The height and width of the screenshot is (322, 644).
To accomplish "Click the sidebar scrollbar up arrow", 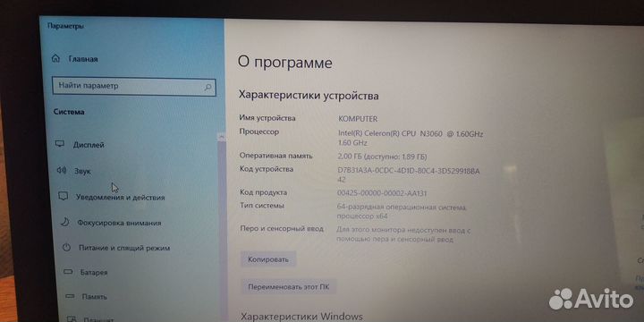I will point(222,137).
